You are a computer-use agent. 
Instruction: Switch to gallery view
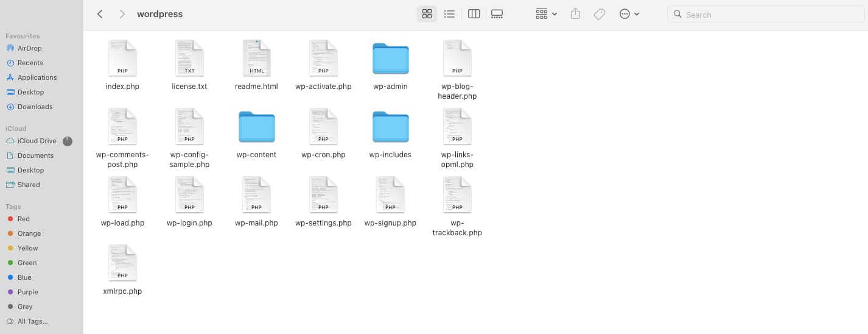click(x=497, y=14)
